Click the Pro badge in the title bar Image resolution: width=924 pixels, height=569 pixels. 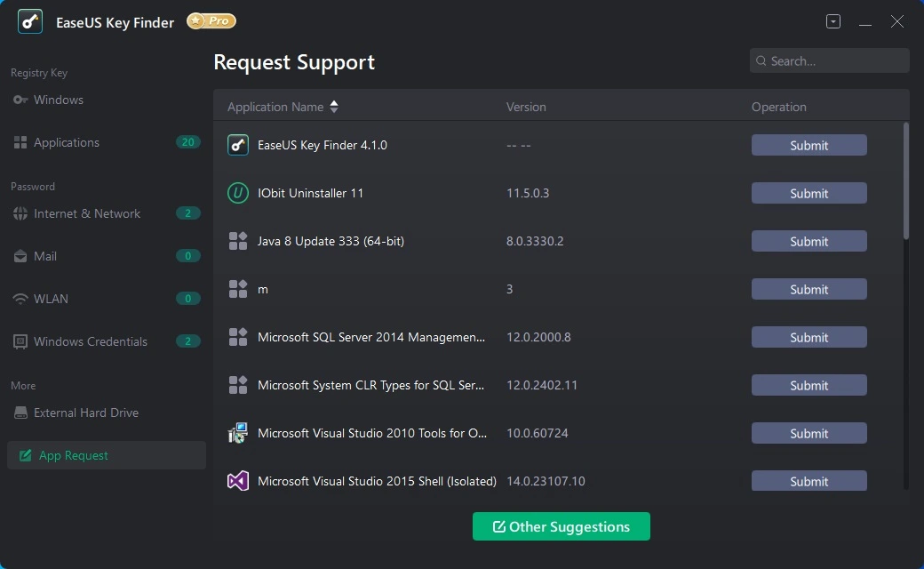[211, 21]
